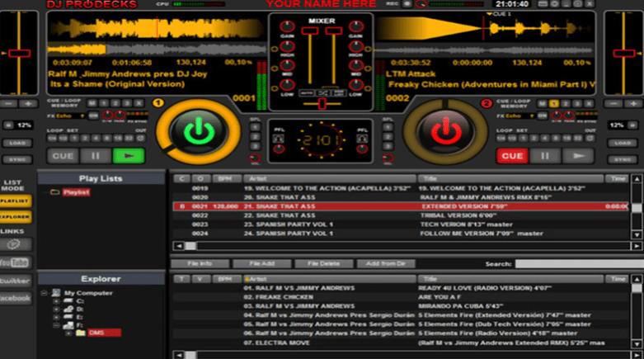The width and height of the screenshot is (644, 359).
Task: Clear cue memory with X on deck 2
Action: coord(589,104)
